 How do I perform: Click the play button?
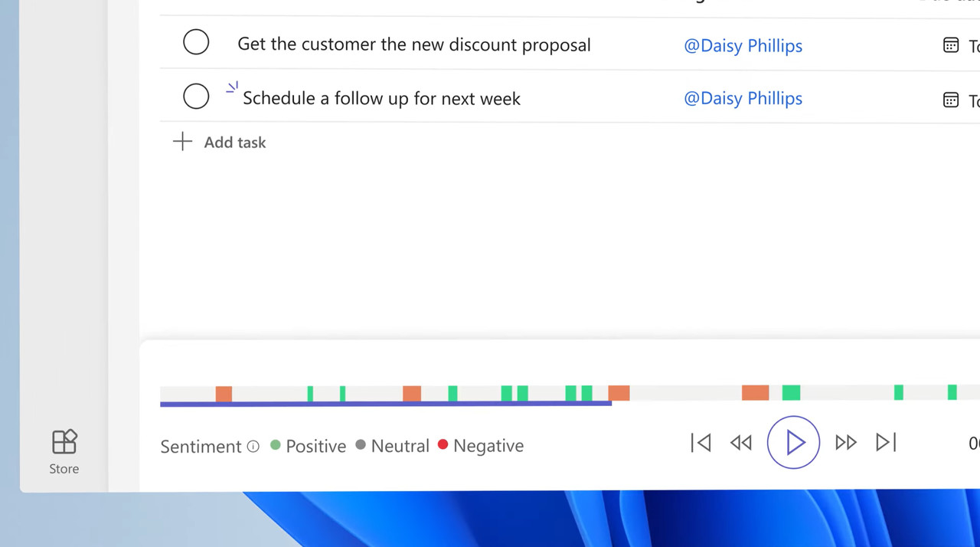coord(793,442)
